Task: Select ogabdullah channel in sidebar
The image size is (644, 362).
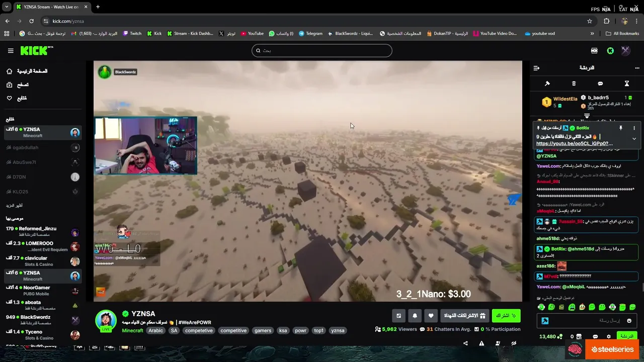Action: coord(43,147)
